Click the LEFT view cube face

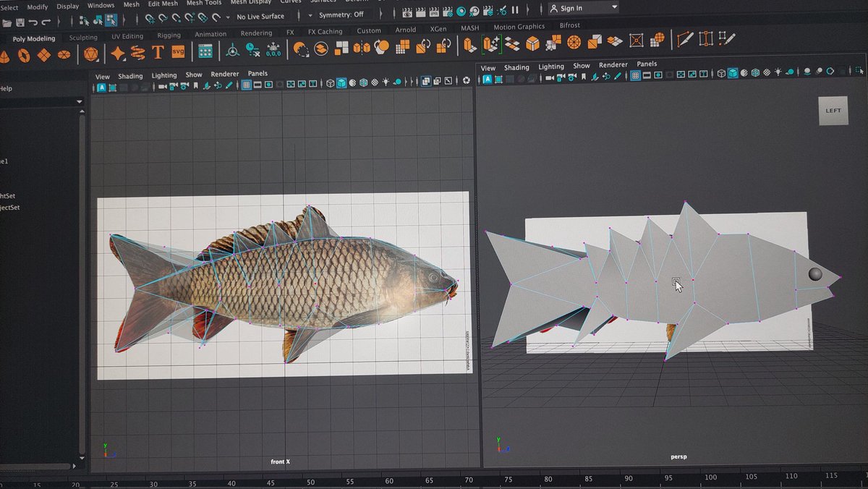[833, 111]
